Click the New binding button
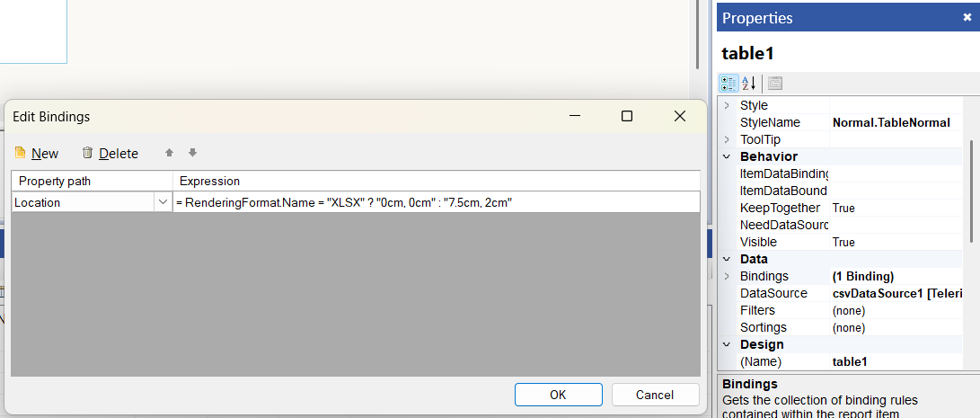The width and height of the screenshot is (980, 418). [x=36, y=154]
